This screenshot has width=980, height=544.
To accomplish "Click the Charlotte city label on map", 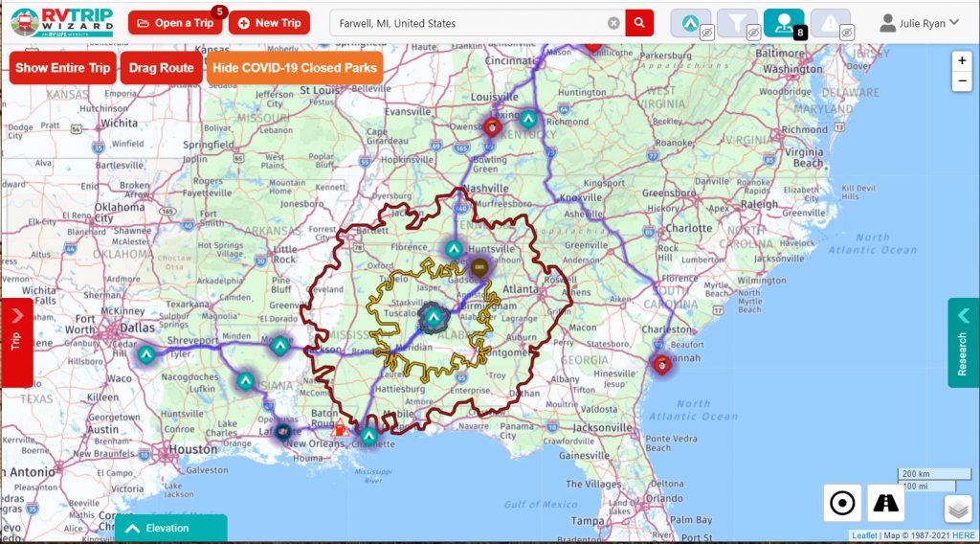I will (x=689, y=228).
